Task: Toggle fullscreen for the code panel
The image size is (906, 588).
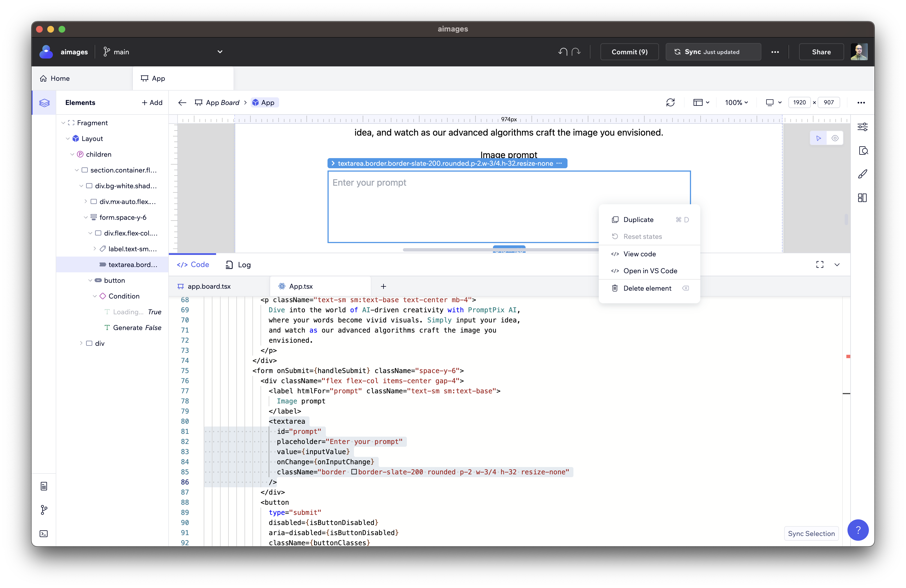Action: 820,264
